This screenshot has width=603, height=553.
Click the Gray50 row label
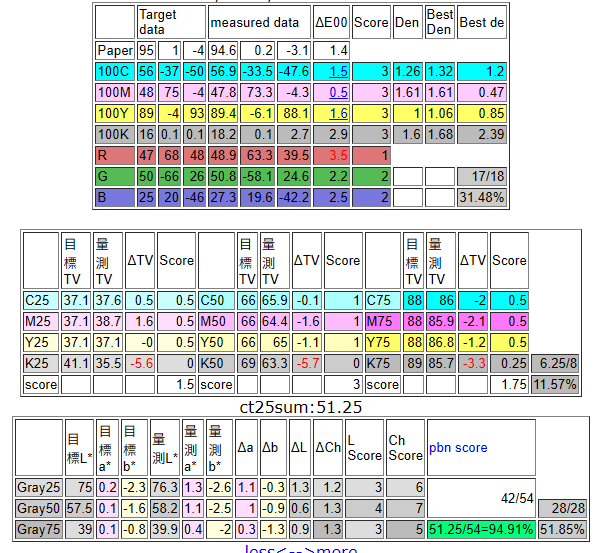coord(39,508)
